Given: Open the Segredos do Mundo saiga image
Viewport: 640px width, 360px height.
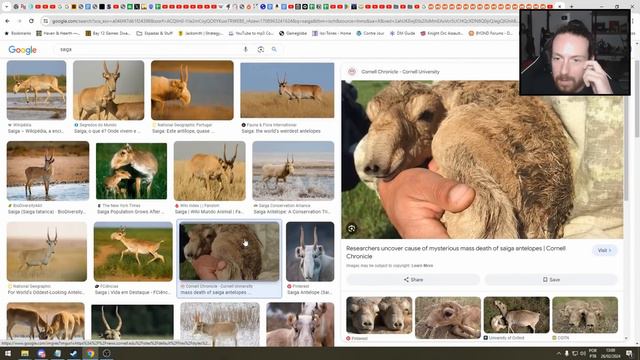Looking at the screenshot, I should tap(109, 90).
